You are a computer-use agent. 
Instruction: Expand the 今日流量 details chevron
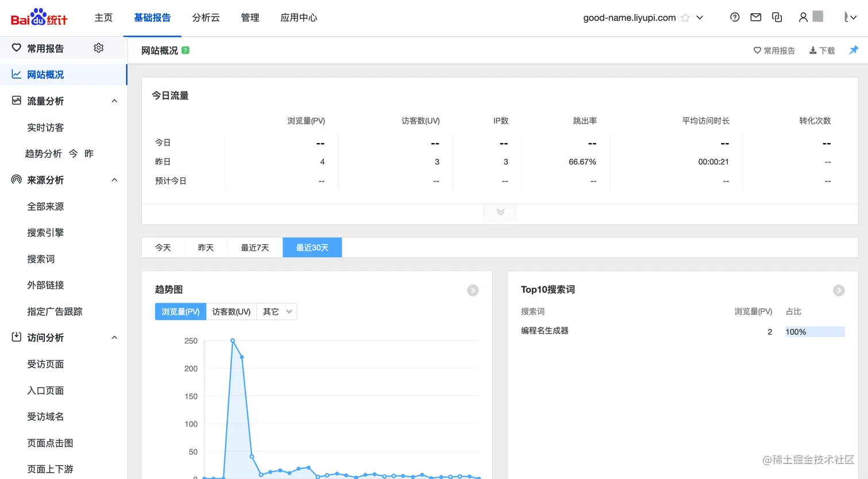[x=499, y=212]
